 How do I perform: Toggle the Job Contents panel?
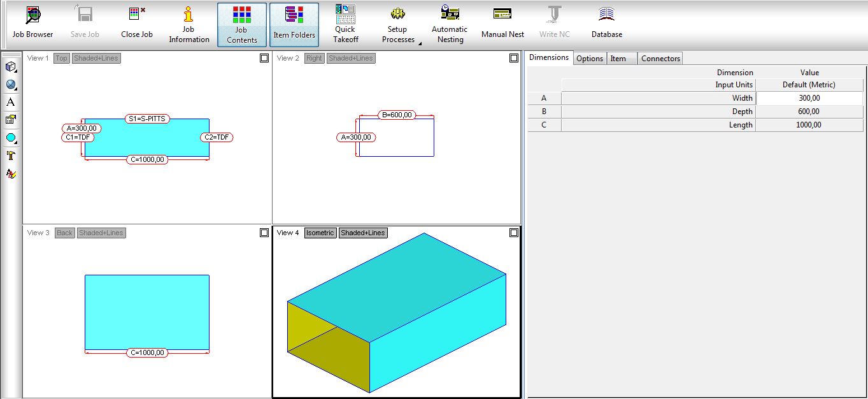pyautogui.click(x=242, y=25)
